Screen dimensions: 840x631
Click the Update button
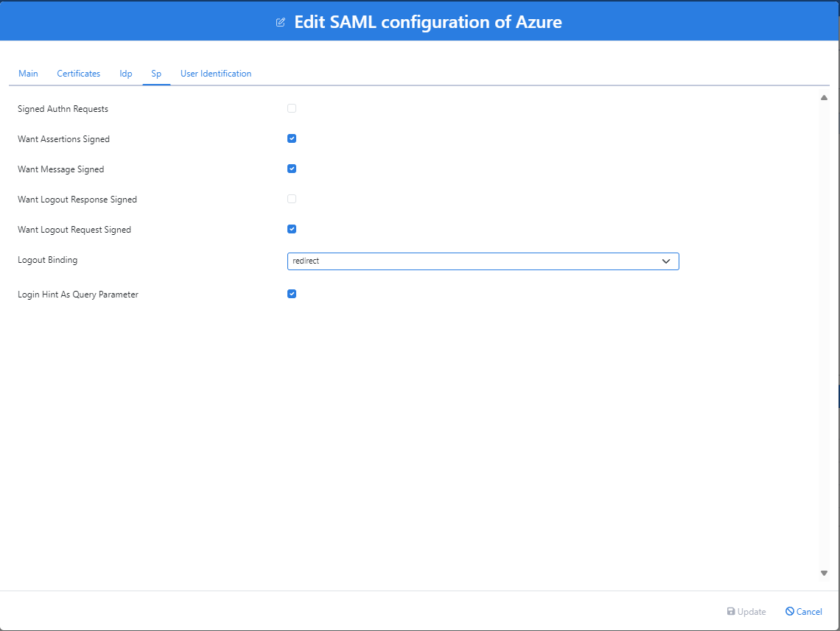[746, 611]
